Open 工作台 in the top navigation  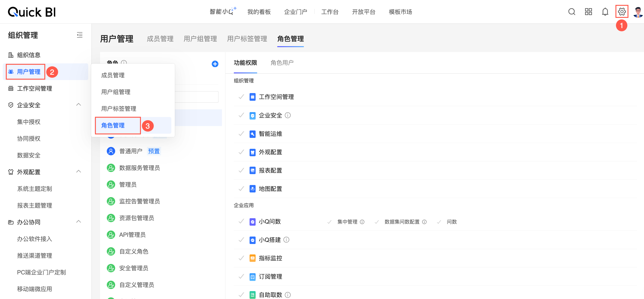[329, 12]
